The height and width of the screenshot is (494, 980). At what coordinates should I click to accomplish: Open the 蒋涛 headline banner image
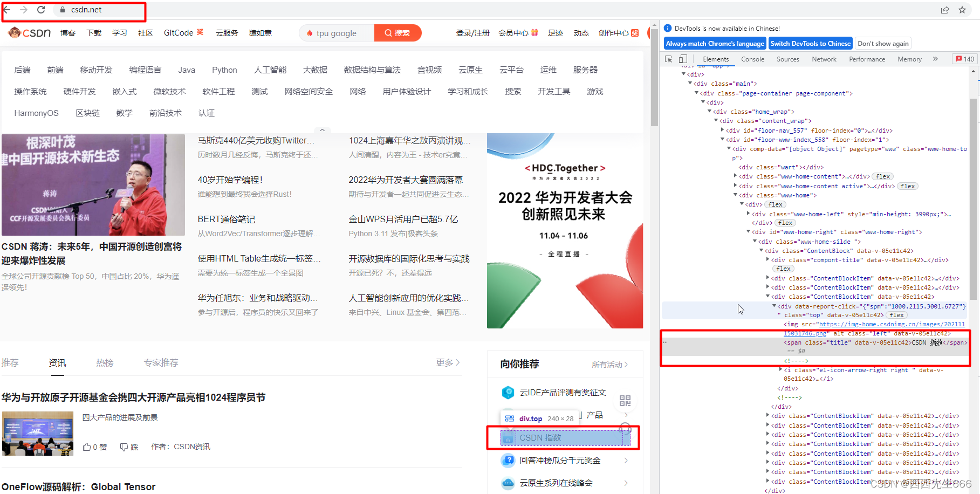(x=93, y=185)
